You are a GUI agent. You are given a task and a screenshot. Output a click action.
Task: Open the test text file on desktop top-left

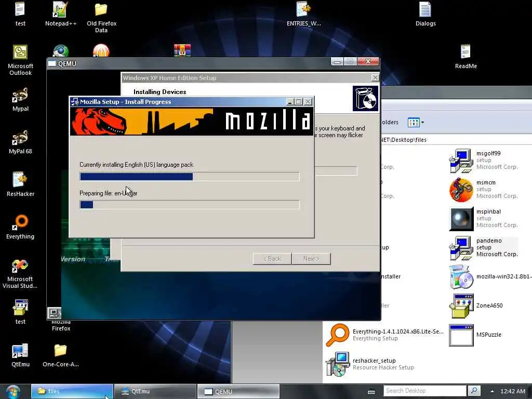[x=20, y=14]
